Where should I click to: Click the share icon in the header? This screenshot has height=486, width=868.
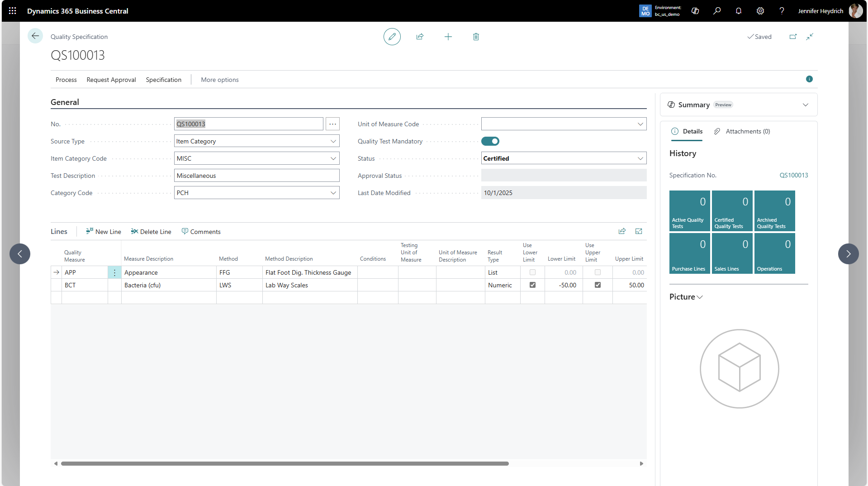tap(420, 37)
